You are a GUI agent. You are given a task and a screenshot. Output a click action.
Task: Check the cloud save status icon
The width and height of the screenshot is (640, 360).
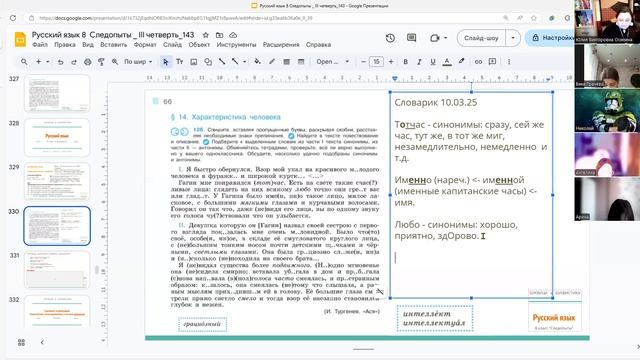coord(233,35)
